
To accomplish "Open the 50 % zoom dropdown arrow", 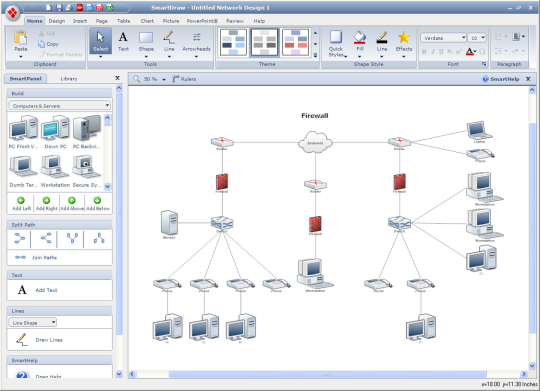I will [164, 79].
